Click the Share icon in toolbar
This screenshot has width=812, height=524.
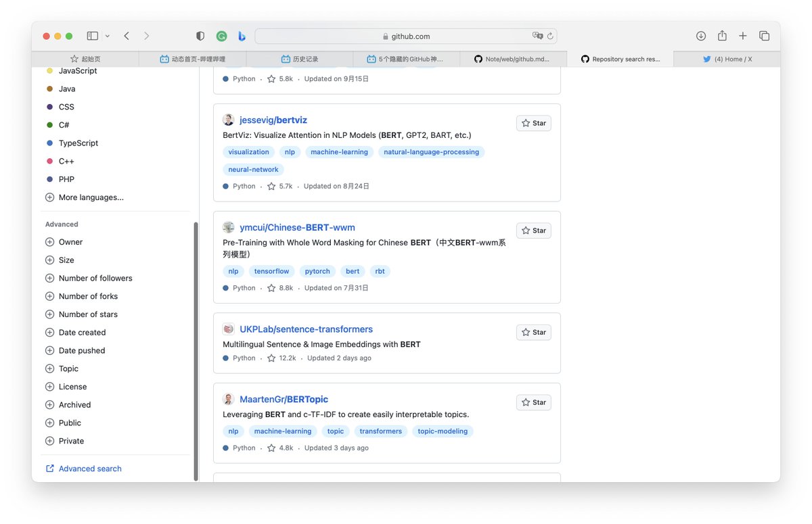click(x=722, y=36)
